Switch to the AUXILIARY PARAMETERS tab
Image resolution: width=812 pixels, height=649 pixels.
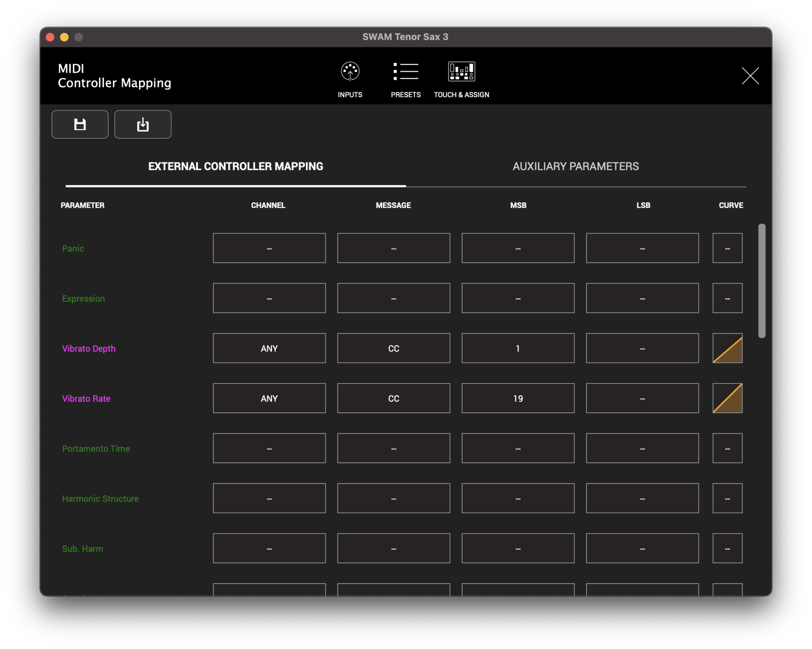[576, 166]
